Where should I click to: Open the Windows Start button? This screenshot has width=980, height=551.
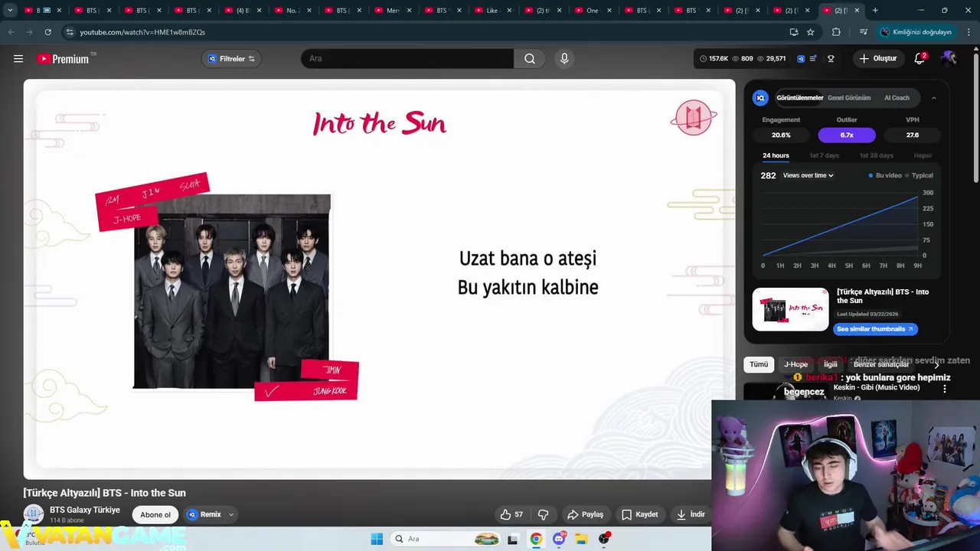[377, 539]
